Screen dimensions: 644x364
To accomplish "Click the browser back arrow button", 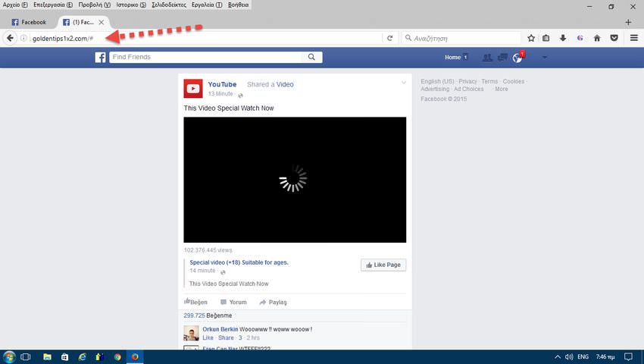I will tap(11, 38).
